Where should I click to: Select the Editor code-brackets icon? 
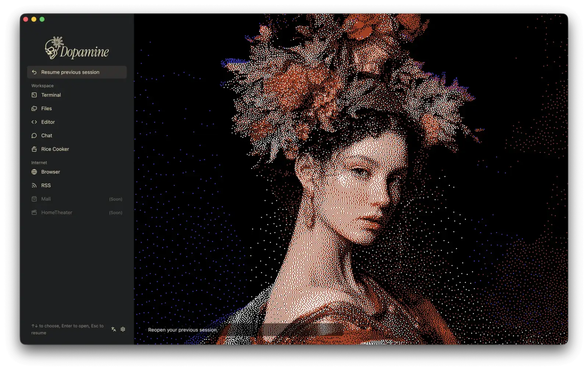click(34, 122)
